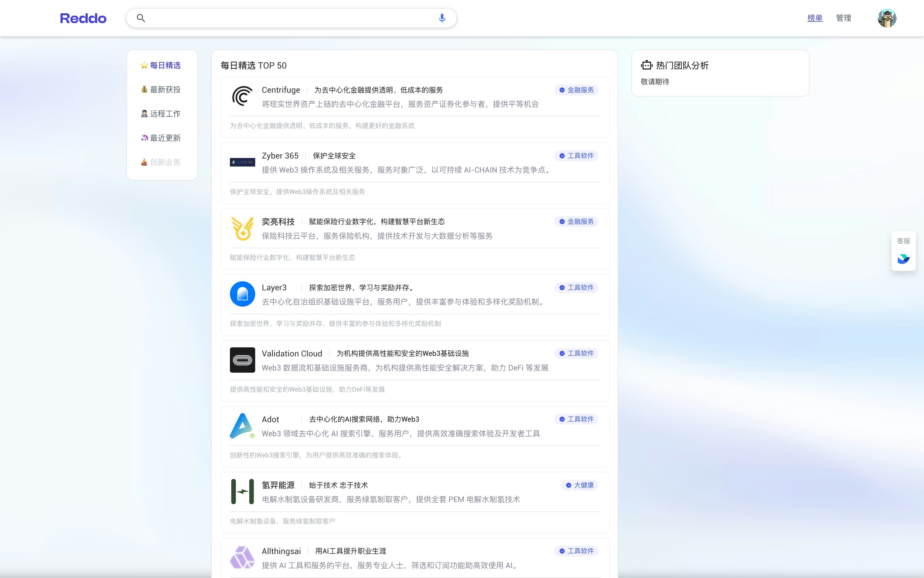Click footer text 电解水制氢设备，服务绿氢制取客户
The height and width of the screenshot is (578, 924).
pos(282,521)
